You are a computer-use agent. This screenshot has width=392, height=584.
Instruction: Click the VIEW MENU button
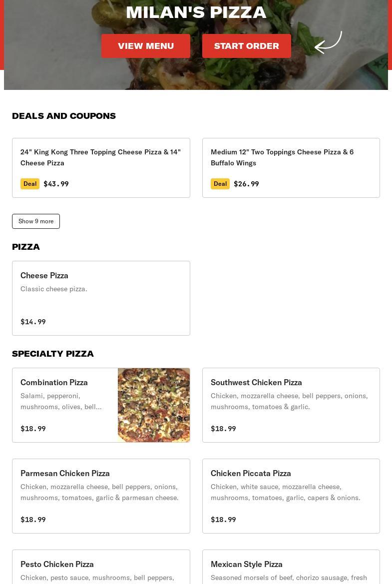tap(145, 46)
